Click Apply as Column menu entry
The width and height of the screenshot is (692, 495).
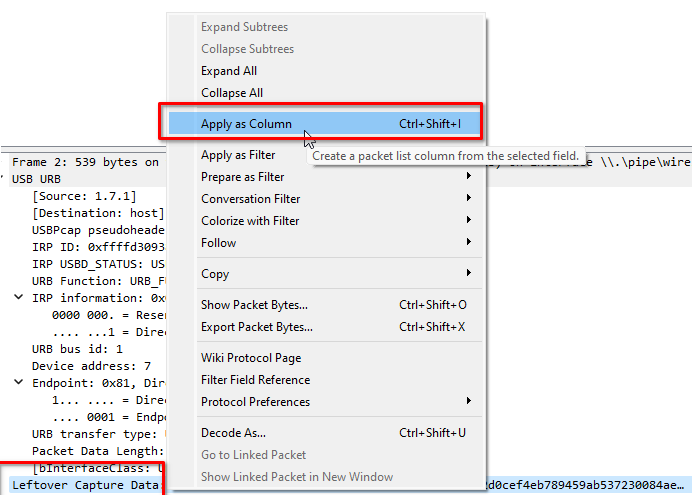click(246, 124)
